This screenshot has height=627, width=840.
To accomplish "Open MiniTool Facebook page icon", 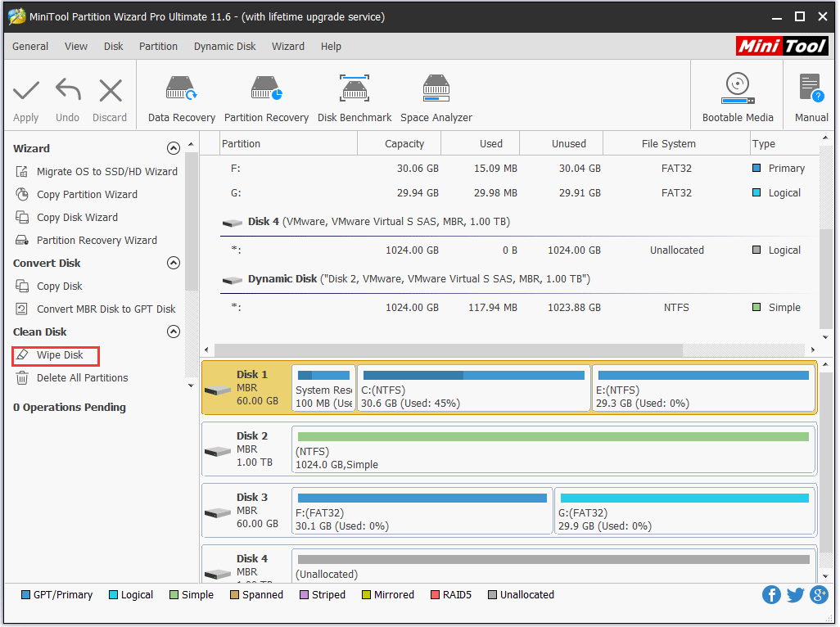I will pyautogui.click(x=771, y=594).
